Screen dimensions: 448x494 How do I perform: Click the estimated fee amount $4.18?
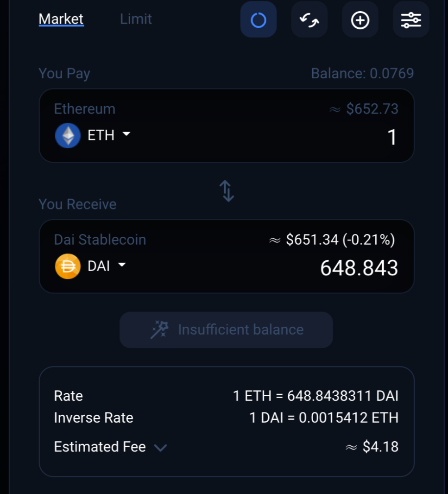pos(380,447)
